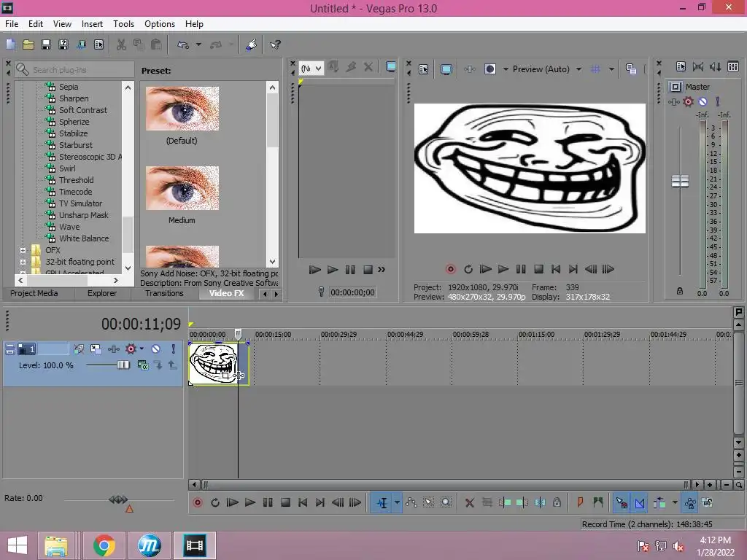
Task: Toggle Automatic Crossfades button
Action: 640,503
